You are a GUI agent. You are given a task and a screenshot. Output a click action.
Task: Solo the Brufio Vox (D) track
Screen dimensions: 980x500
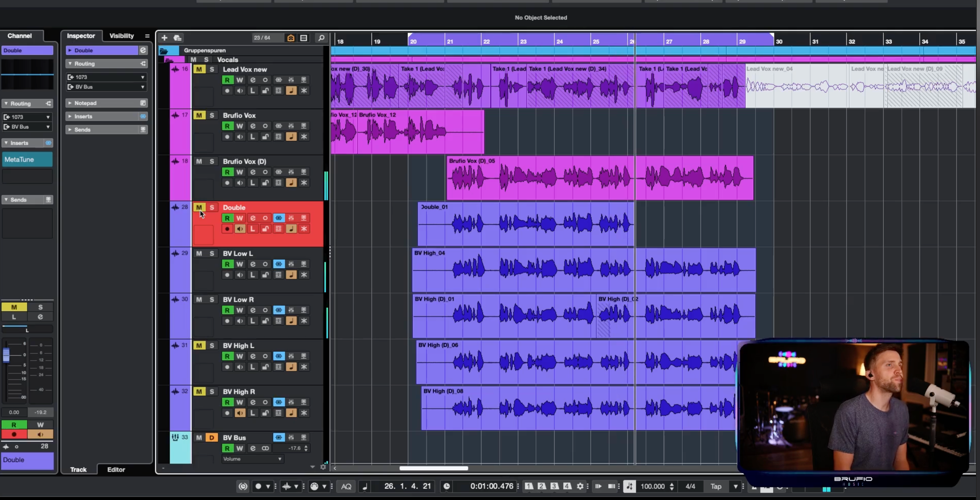point(212,161)
